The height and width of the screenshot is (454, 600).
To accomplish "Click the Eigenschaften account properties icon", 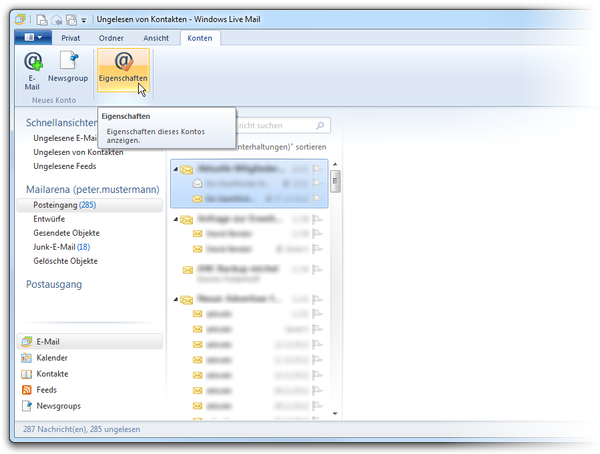I will (x=123, y=70).
